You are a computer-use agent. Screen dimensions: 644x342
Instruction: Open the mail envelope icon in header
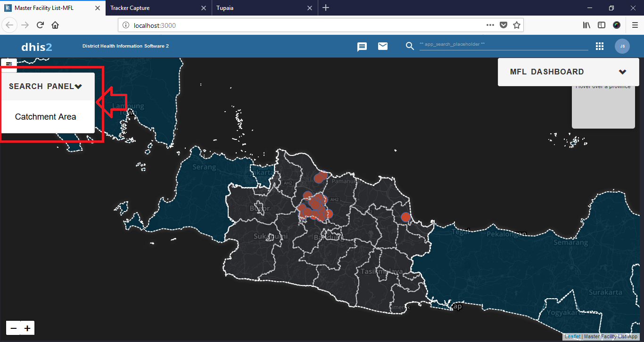[383, 46]
